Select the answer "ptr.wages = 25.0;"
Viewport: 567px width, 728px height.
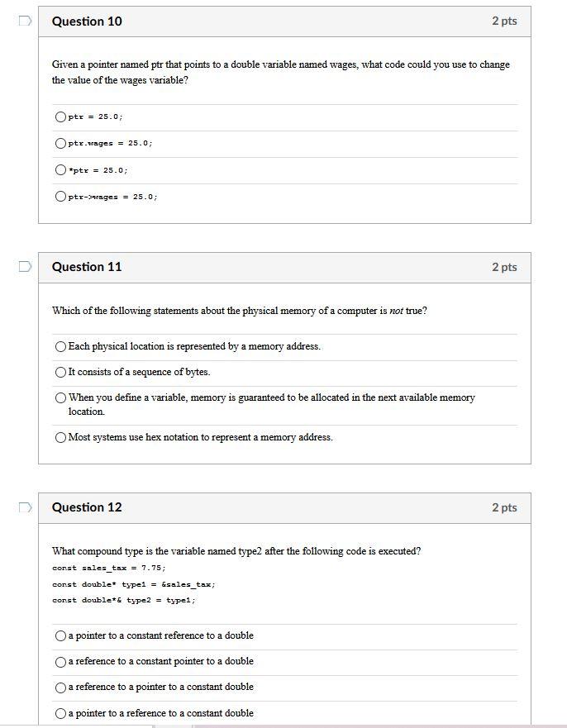[x=60, y=143]
